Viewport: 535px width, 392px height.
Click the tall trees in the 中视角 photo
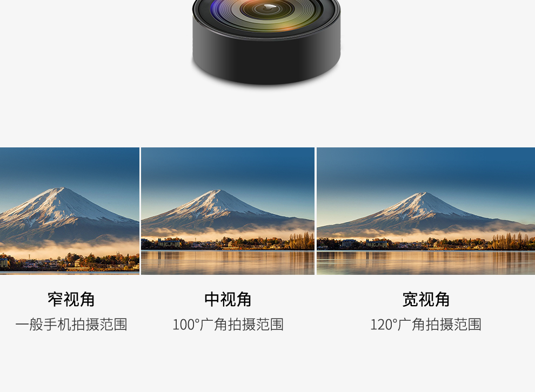[302, 241]
